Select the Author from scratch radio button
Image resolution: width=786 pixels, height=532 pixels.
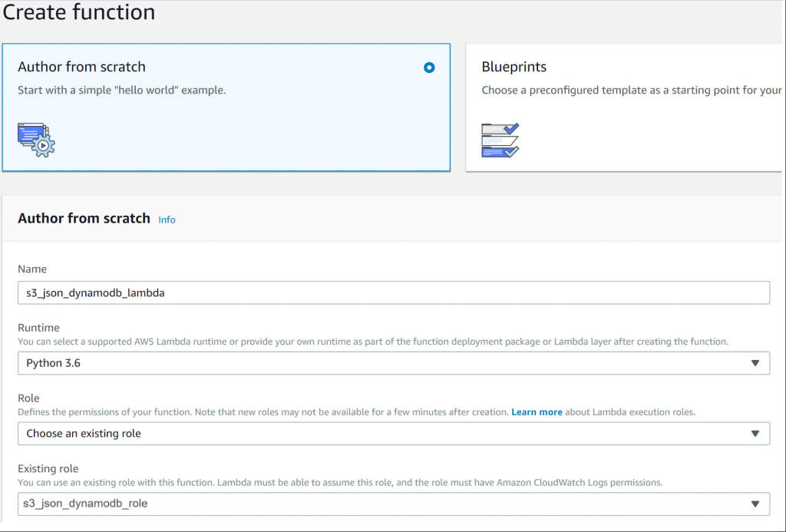(x=429, y=68)
